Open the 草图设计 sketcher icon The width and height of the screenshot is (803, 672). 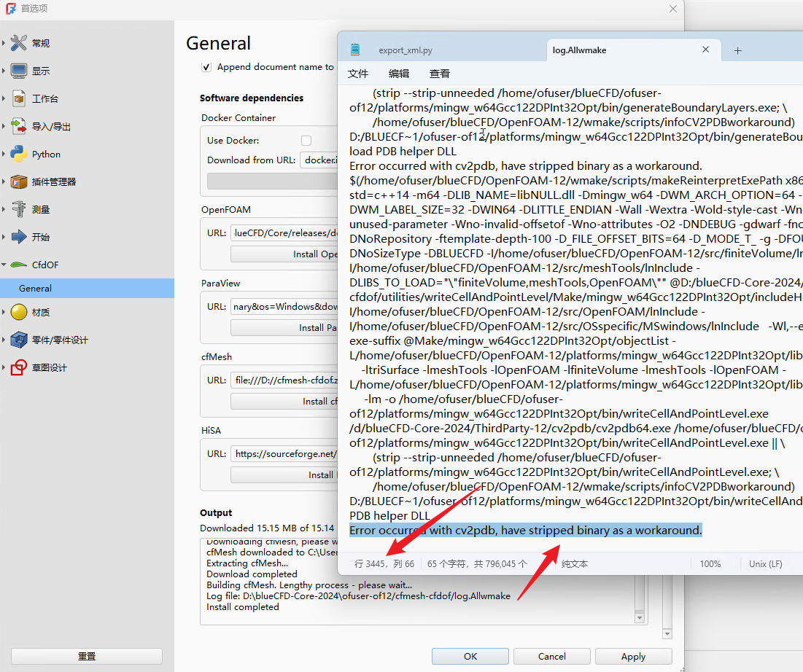[19, 367]
